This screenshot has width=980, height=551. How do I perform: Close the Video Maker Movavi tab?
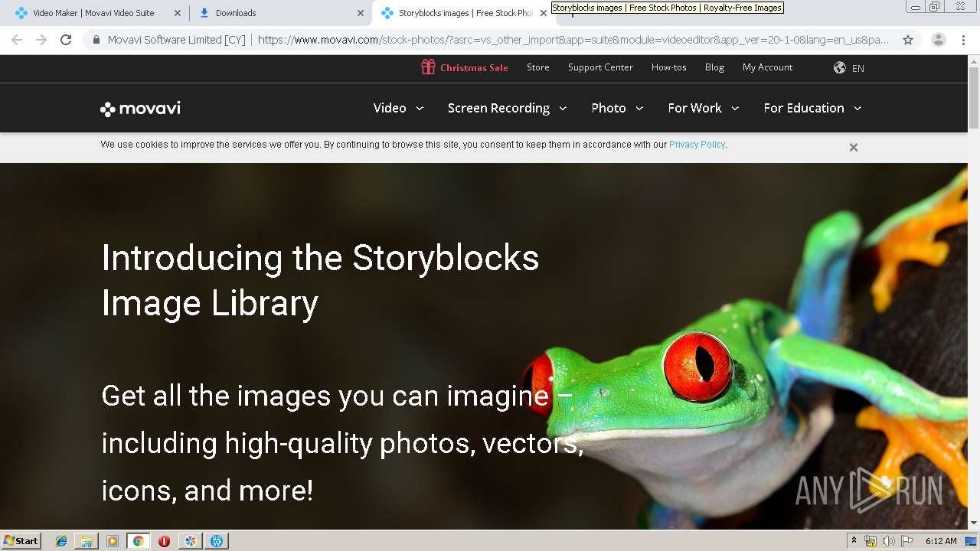click(x=178, y=13)
